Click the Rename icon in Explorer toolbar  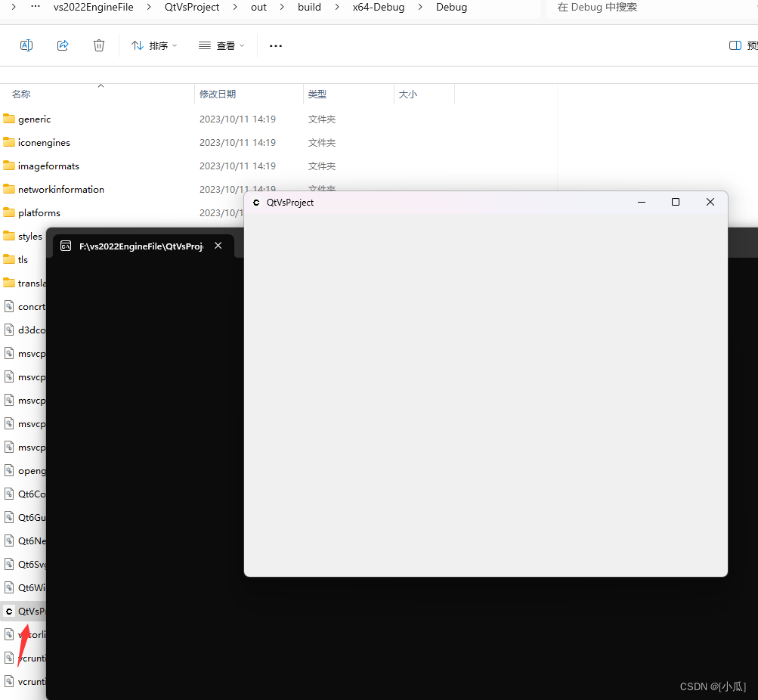click(x=26, y=45)
